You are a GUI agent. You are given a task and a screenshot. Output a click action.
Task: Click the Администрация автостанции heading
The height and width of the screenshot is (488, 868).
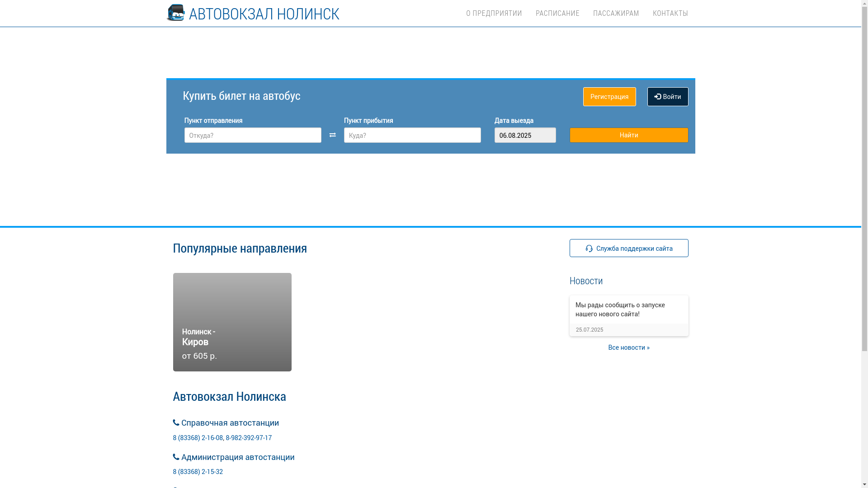click(x=234, y=457)
